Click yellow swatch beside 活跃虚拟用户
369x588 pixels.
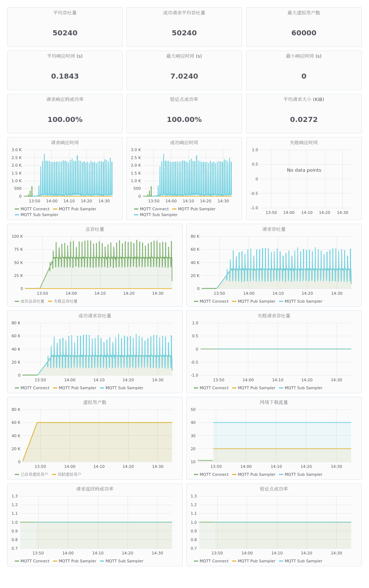click(54, 474)
